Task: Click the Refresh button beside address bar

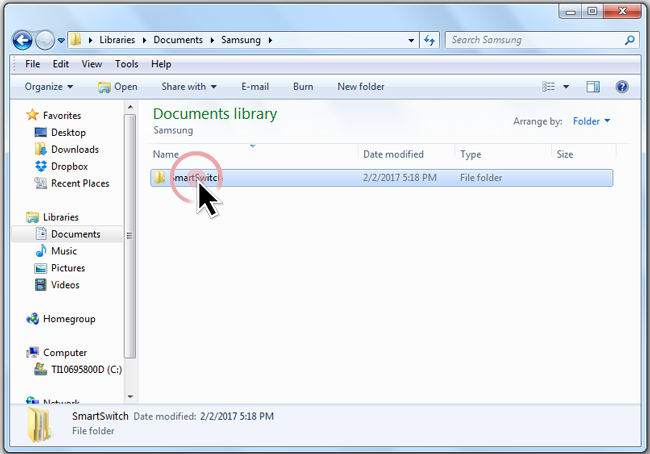Action: pos(429,40)
